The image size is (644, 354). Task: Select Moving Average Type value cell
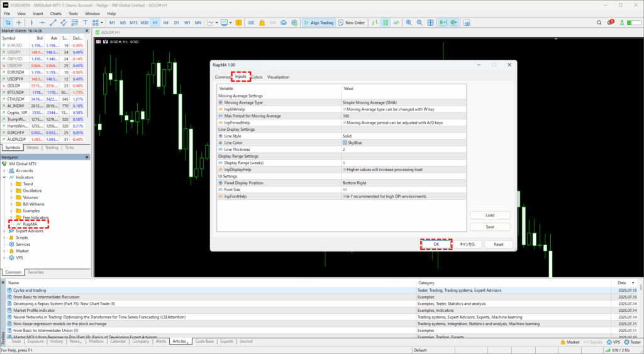point(404,102)
